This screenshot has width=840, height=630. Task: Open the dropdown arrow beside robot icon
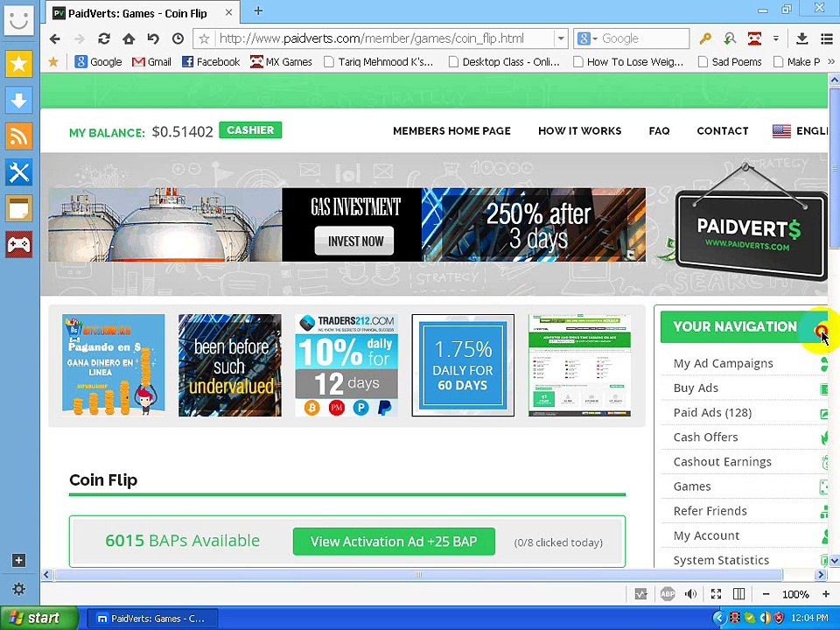tap(776, 38)
